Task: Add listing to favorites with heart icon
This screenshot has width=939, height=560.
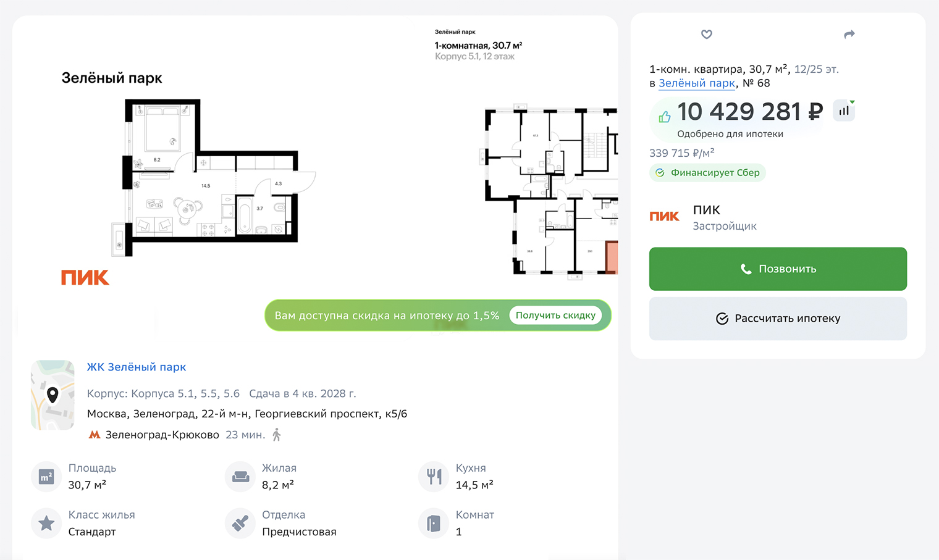Action: (707, 35)
